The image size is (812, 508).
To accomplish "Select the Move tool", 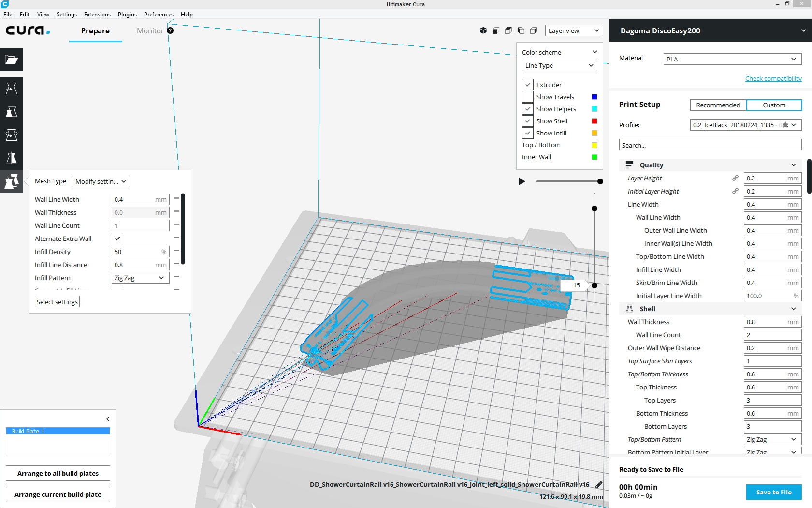I will coord(12,89).
